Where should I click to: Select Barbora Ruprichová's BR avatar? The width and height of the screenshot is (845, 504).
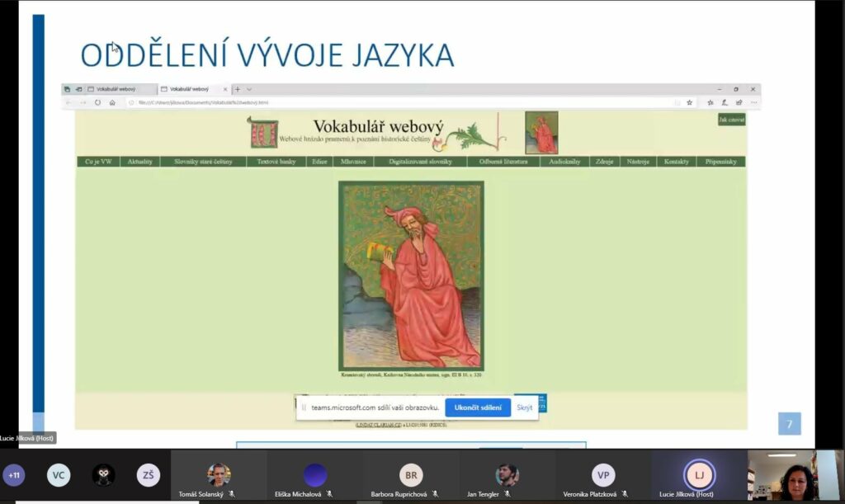tap(411, 475)
